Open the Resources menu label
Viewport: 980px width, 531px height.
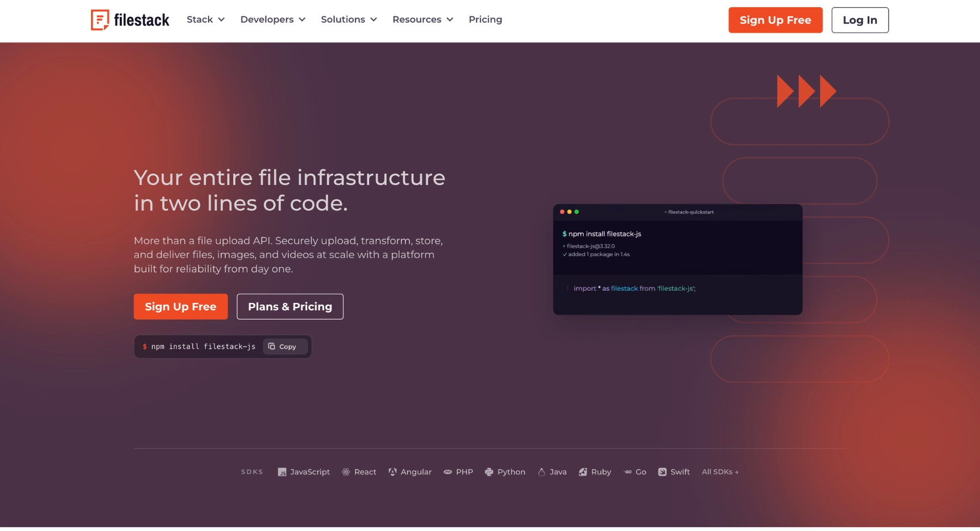point(417,20)
